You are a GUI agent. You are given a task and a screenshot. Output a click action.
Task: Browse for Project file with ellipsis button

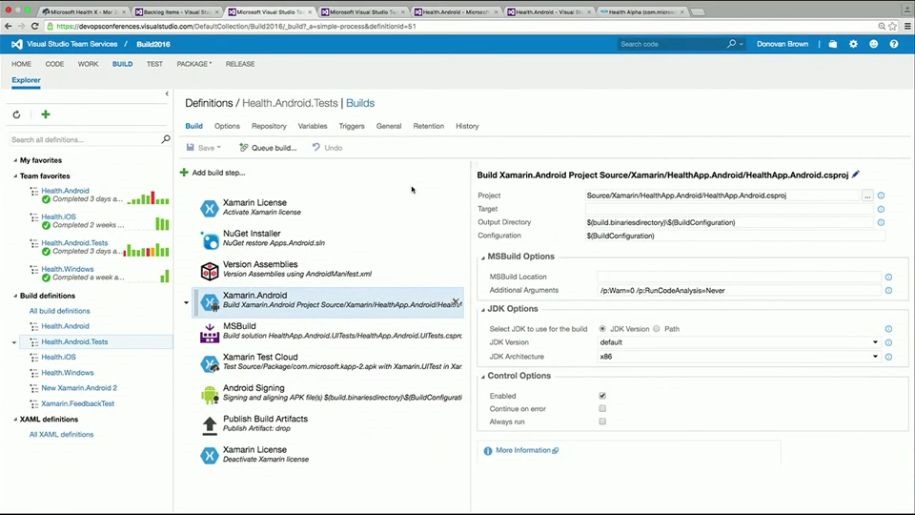coord(867,196)
